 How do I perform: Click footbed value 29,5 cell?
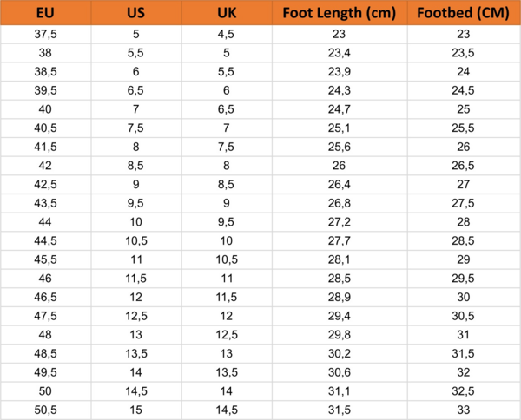(463, 278)
